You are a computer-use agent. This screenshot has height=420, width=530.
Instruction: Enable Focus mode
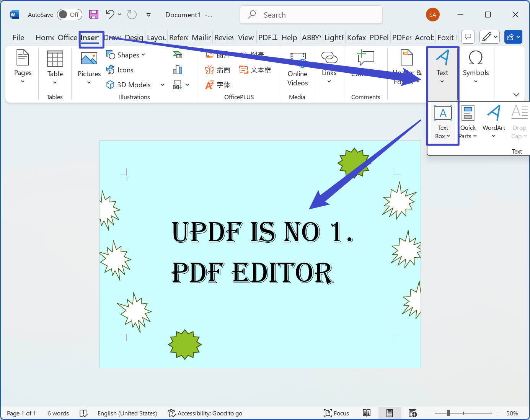[336, 413]
